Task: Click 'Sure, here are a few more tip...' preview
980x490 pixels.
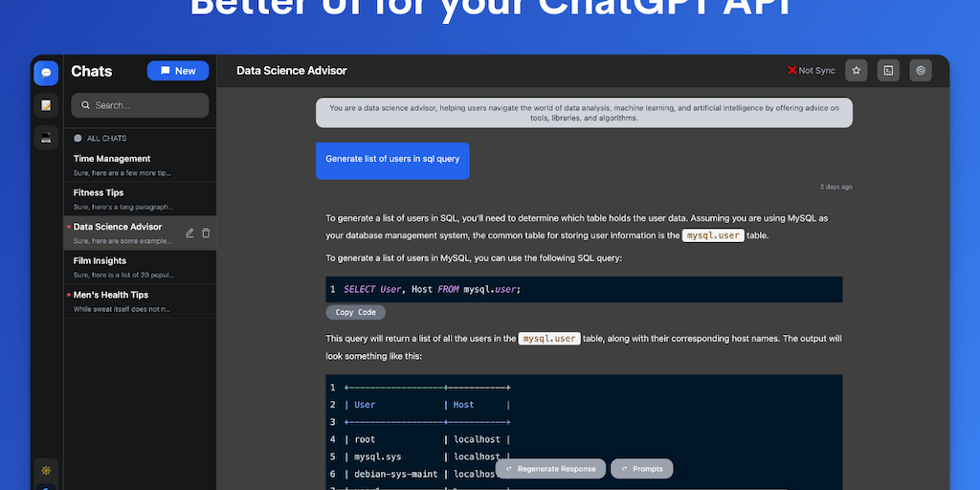Action: 122,172
